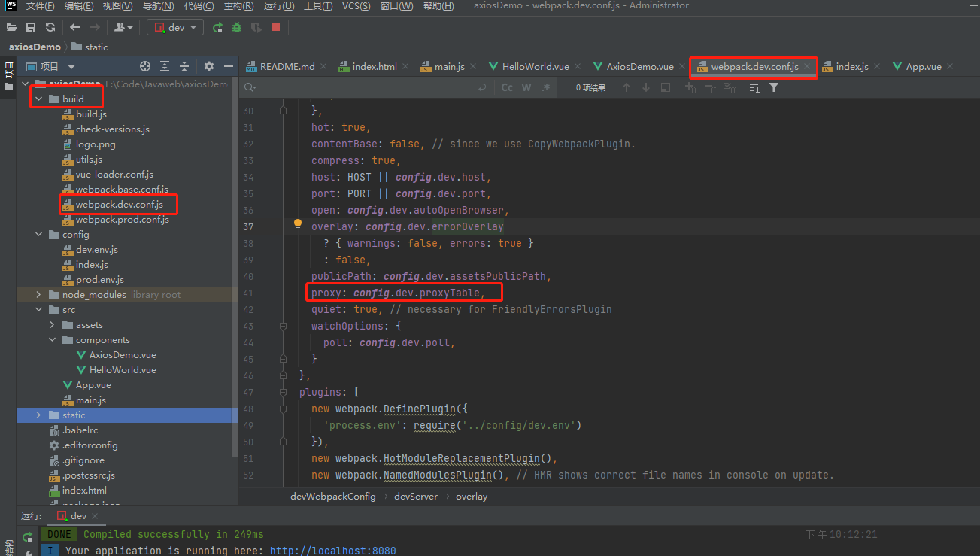Select AxiosDemo.vue in project tree

tap(123, 354)
